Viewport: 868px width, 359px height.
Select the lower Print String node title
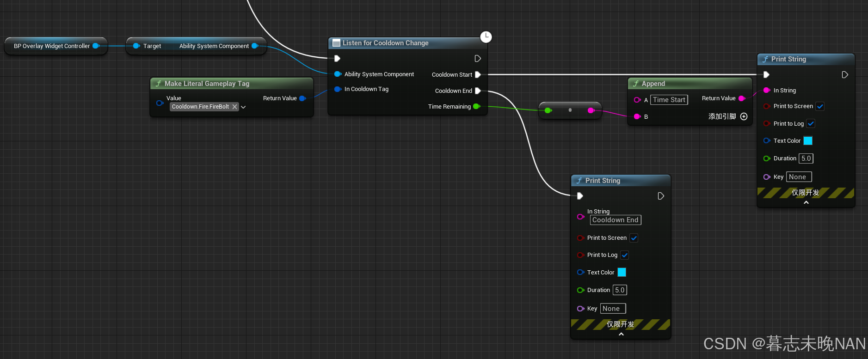tap(603, 181)
